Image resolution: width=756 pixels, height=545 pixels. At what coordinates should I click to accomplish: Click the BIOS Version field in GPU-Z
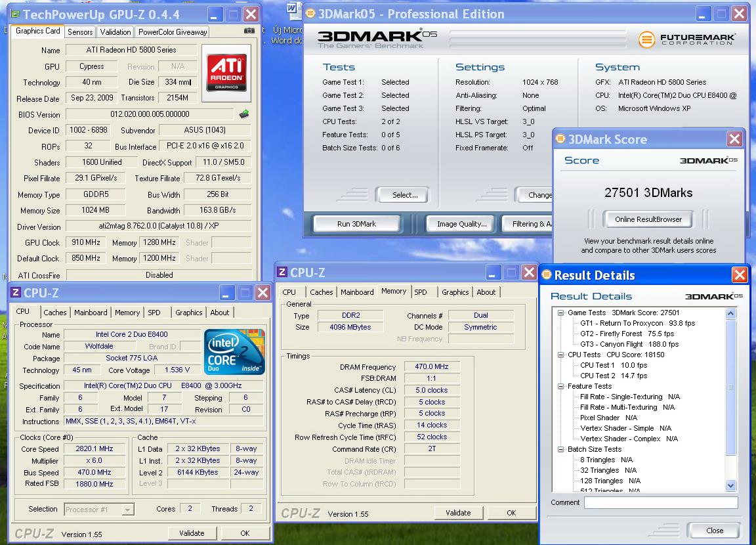[150, 114]
